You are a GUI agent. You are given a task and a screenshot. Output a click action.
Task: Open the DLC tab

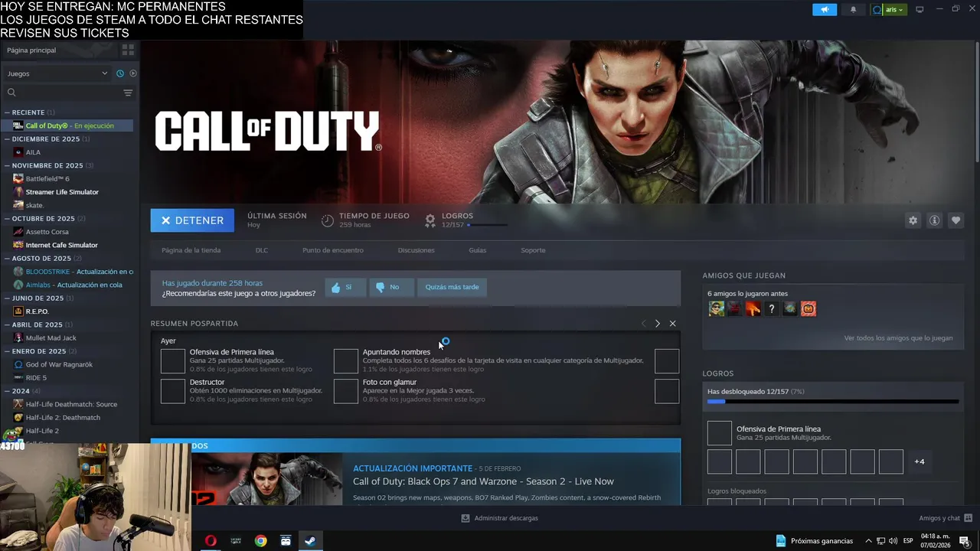pyautogui.click(x=262, y=250)
